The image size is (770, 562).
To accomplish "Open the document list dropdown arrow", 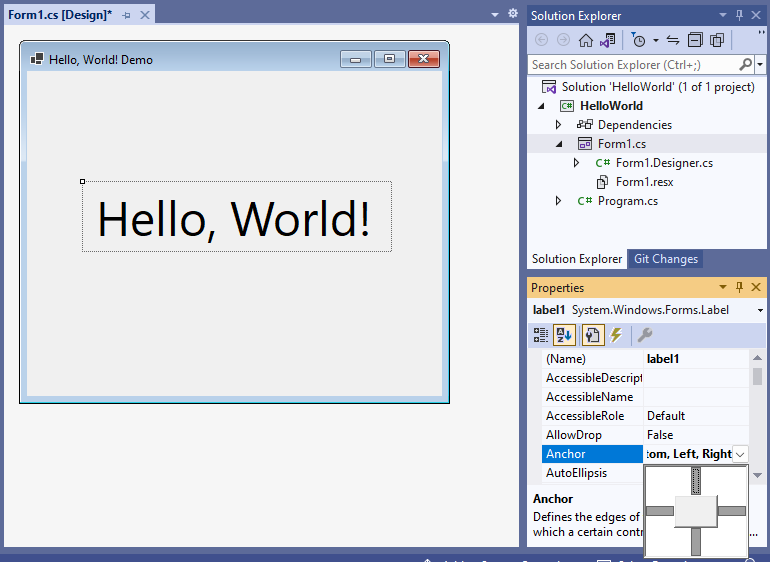I will tap(495, 15).
